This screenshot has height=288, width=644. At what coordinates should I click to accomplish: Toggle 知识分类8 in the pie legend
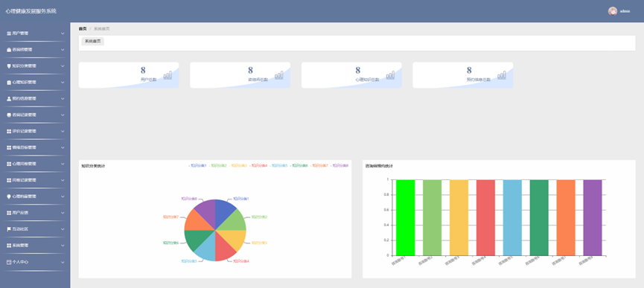click(x=339, y=166)
